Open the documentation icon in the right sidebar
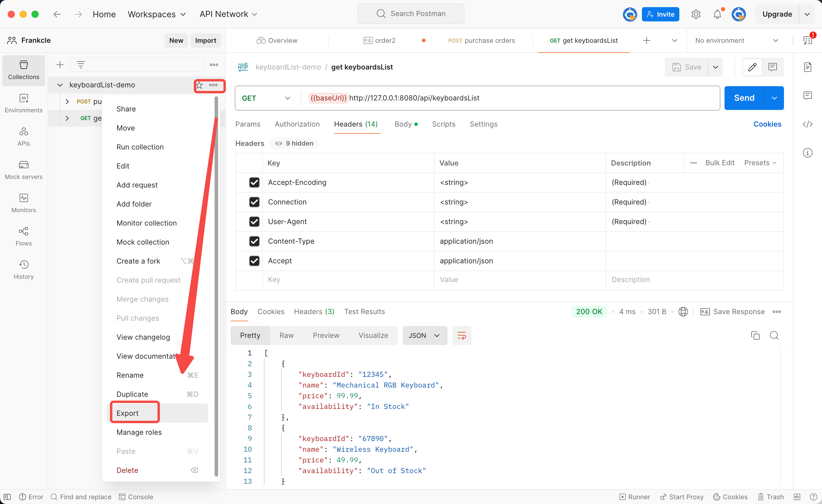Image resolution: width=822 pixels, height=504 pixels. [x=808, y=67]
